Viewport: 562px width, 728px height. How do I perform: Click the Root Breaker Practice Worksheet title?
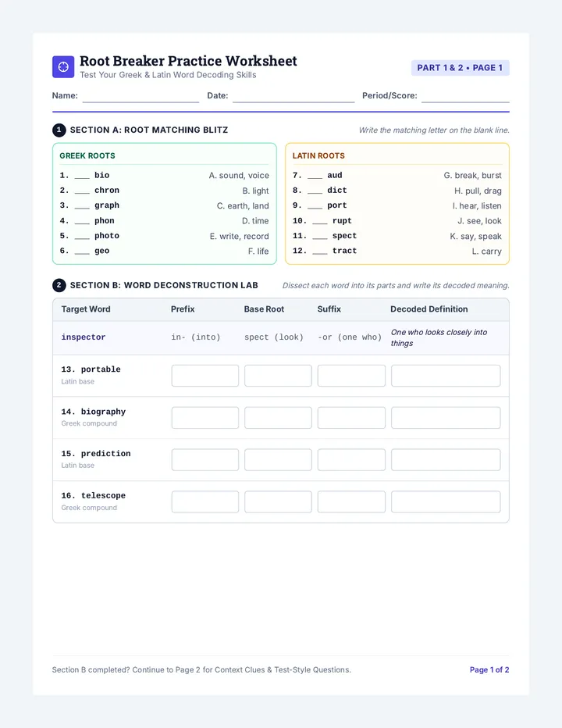(188, 61)
